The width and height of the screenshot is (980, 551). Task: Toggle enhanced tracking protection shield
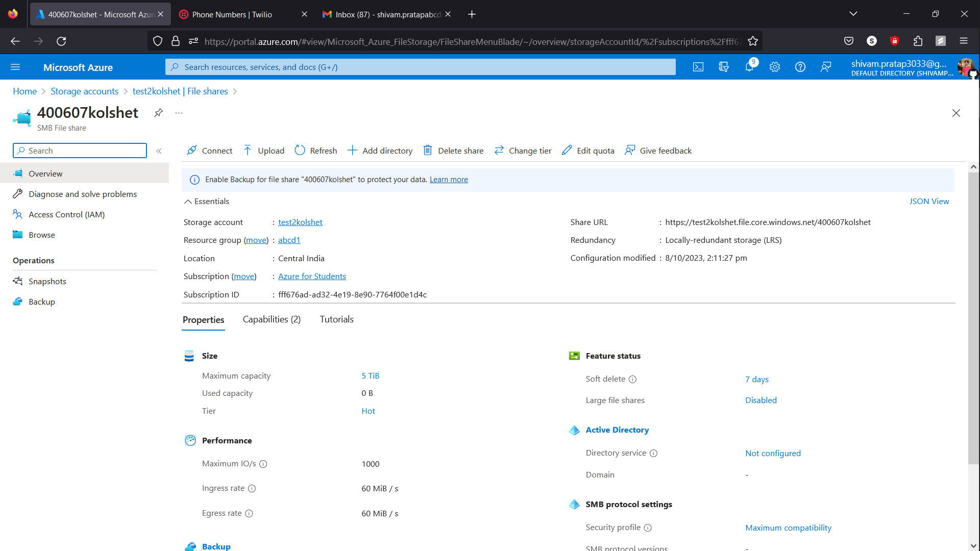pos(157,41)
